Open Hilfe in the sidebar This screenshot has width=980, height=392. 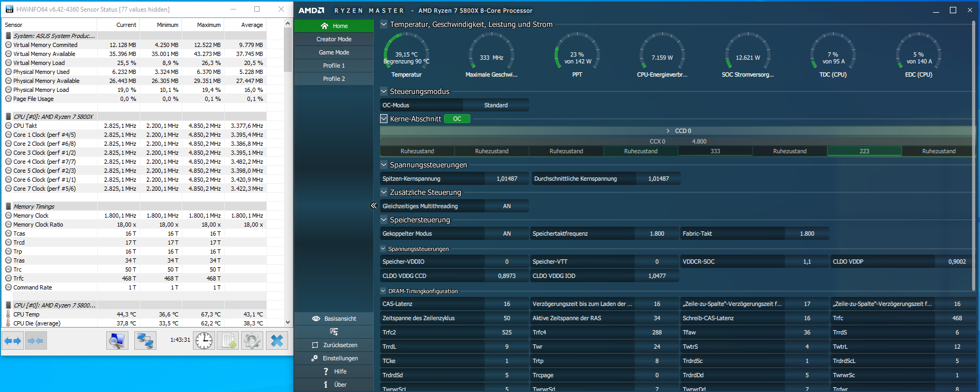pos(334,371)
